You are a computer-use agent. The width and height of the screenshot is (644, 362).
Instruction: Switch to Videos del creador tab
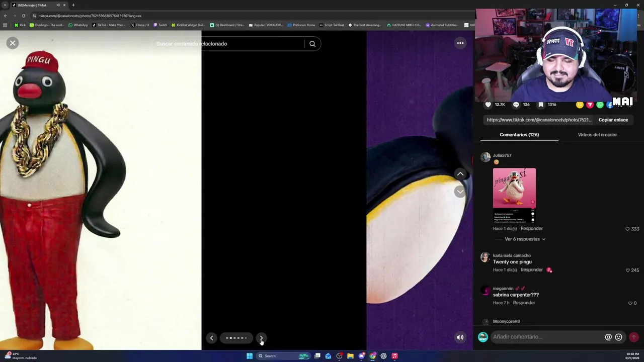pyautogui.click(x=597, y=135)
